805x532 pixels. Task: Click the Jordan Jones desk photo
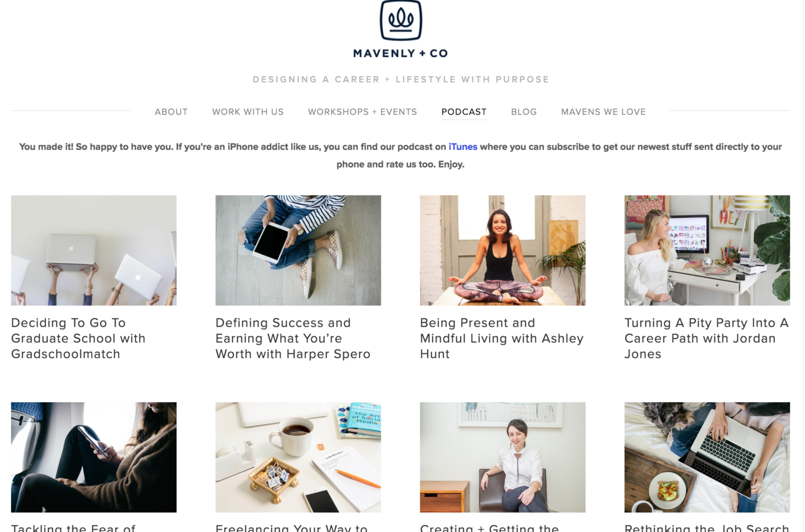tap(707, 250)
